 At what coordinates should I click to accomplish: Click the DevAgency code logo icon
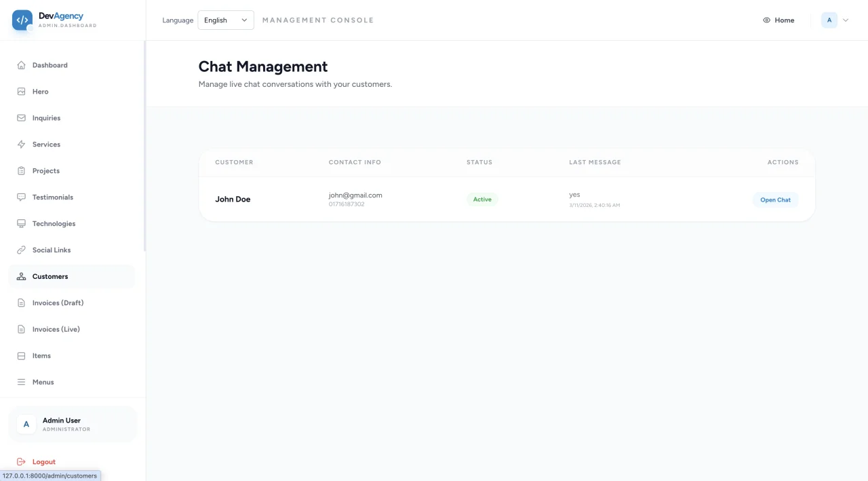coord(22,20)
